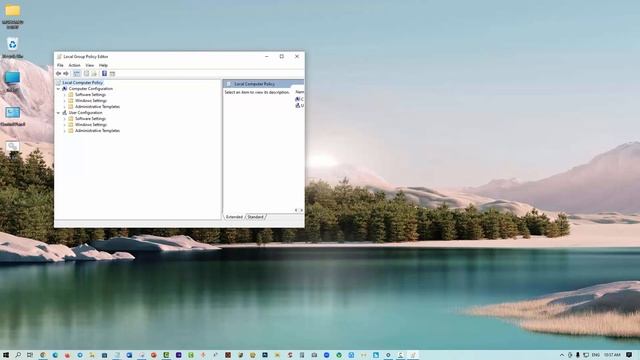Click the Recycle Bin desktop icon
The height and width of the screenshot is (360, 640).
click(x=12, y=44)
